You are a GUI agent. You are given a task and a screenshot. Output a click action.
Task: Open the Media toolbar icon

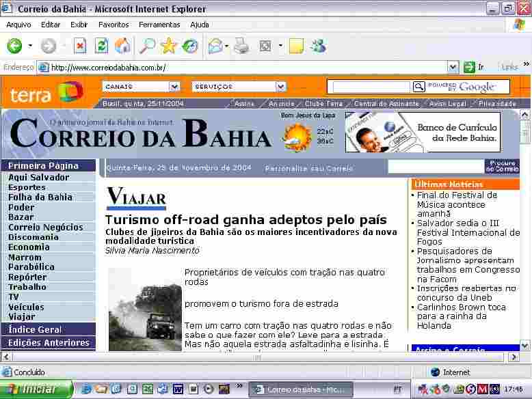190,46
